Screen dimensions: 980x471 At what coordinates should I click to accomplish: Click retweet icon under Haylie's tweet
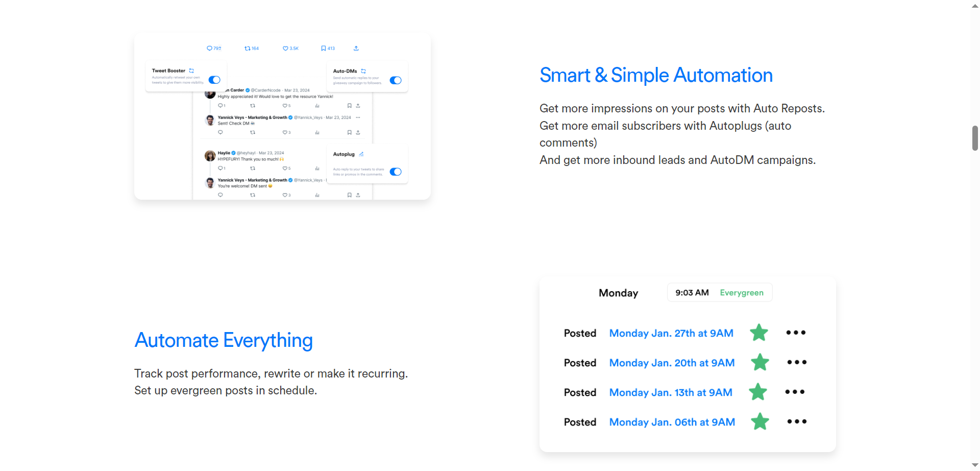pos(253,168)
